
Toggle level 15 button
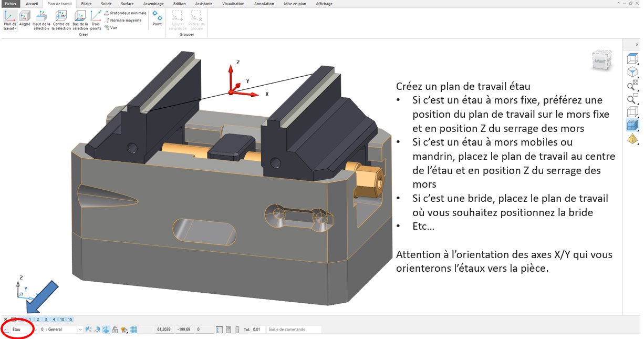point(70,319)
